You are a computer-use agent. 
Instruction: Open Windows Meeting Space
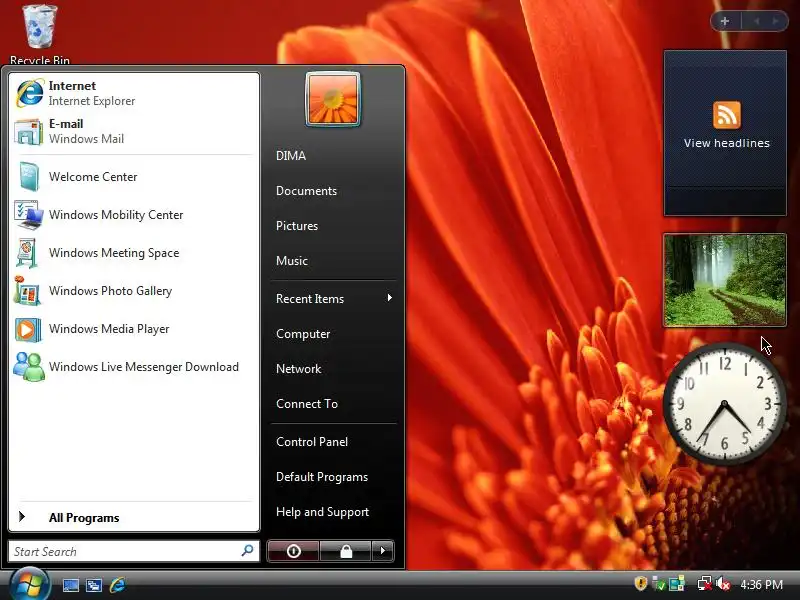pyautogui.click(x=134, y=253)
